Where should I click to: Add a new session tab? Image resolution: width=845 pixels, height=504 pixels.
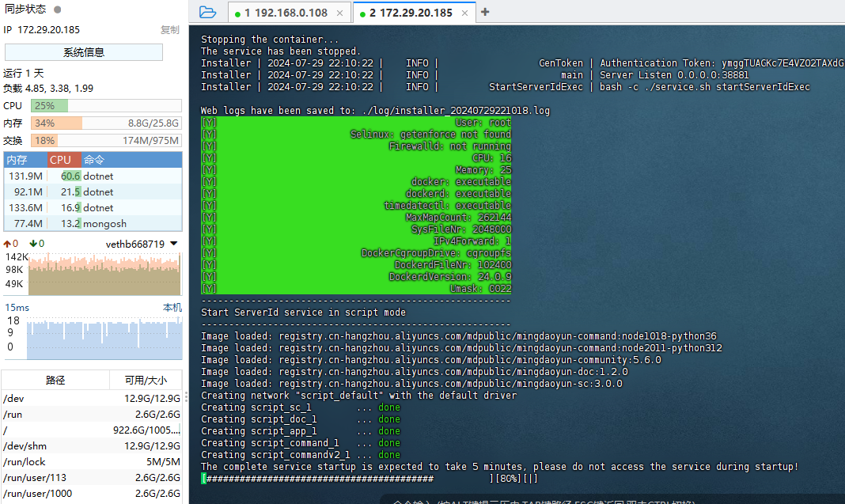(x=485, y=12)
